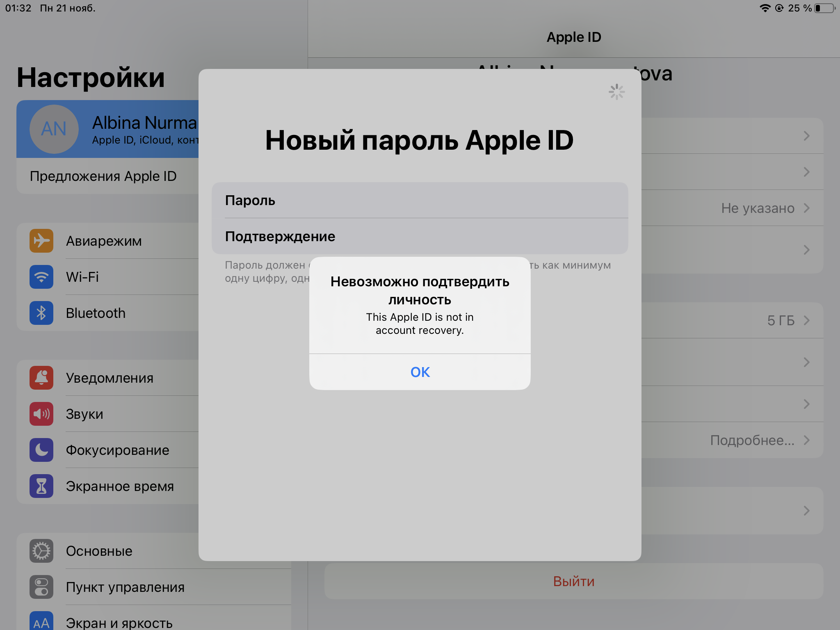Tap the Не указано value text
Viewport: 840px width, 630px height.
758,208
